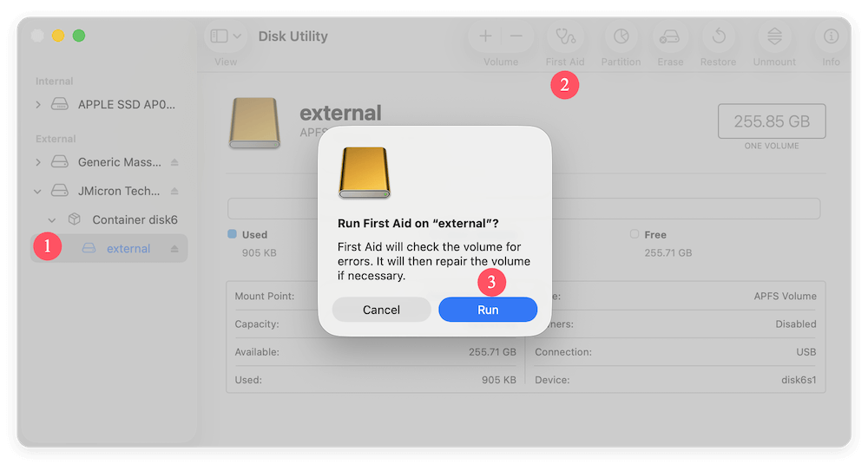Viewport: 868px width, 464px height.
Task: Expand APPLE SSD disk entry
Action: pos(37,105)
